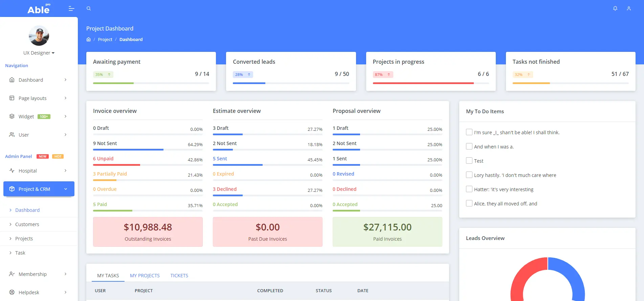The width and height of the screenshot is (644, 301).
Task: Click the Awaiting payment progress bar
Action: coord(151,83)
